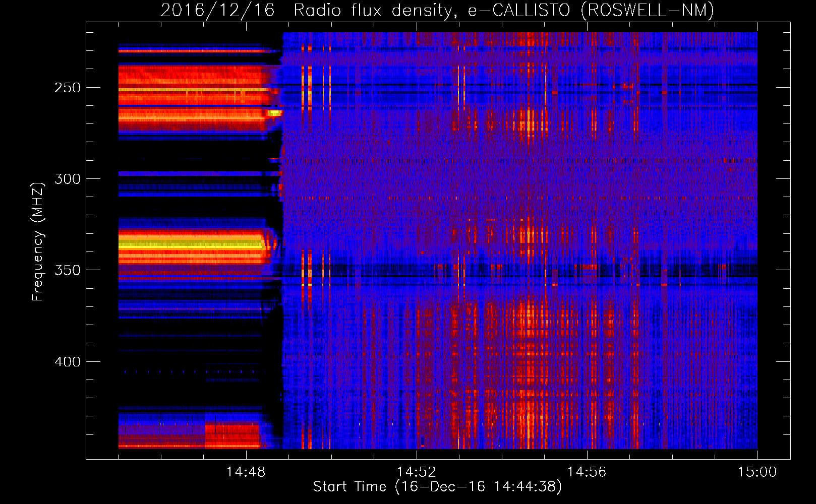Click the 250 frequency tick label

pyautogui.click(x=68, y=88)
